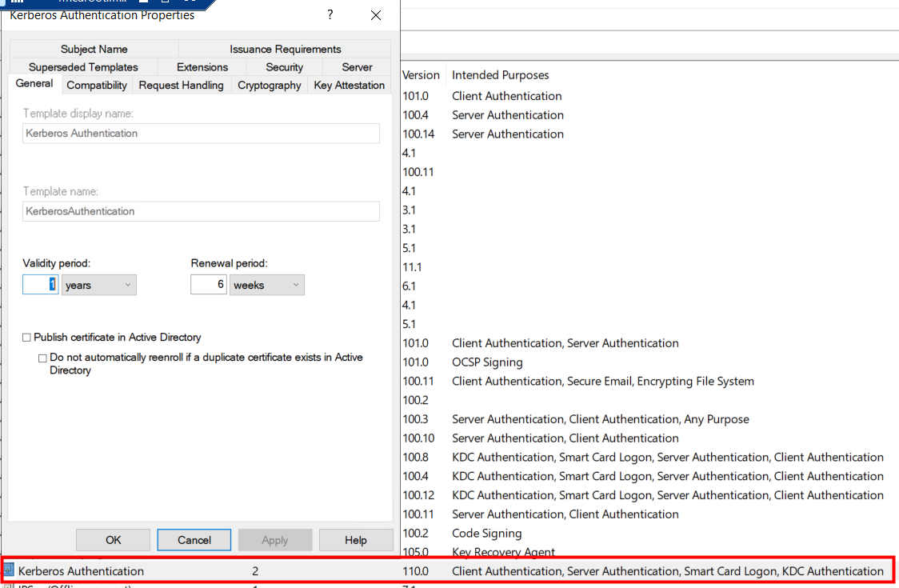Click the renewal period number field
Screen dimensions: 899x588
(x=209, y=285)
